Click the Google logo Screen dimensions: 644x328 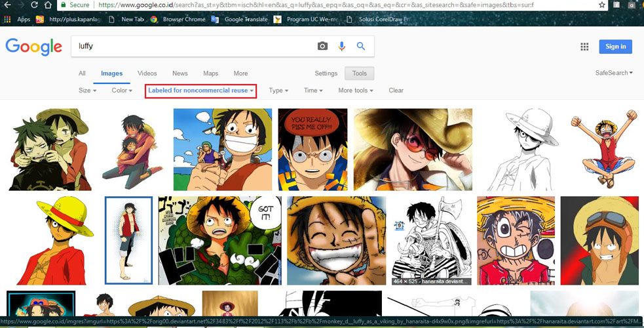(33, 47)
